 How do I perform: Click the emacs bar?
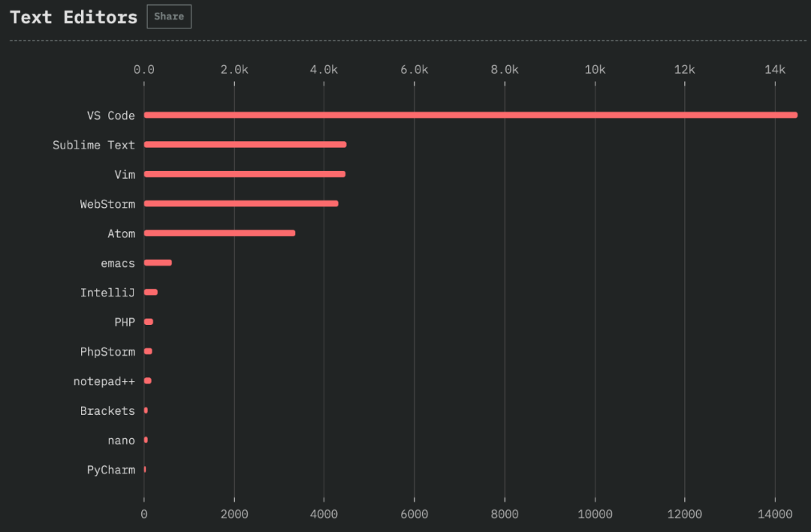pos(158,263)
